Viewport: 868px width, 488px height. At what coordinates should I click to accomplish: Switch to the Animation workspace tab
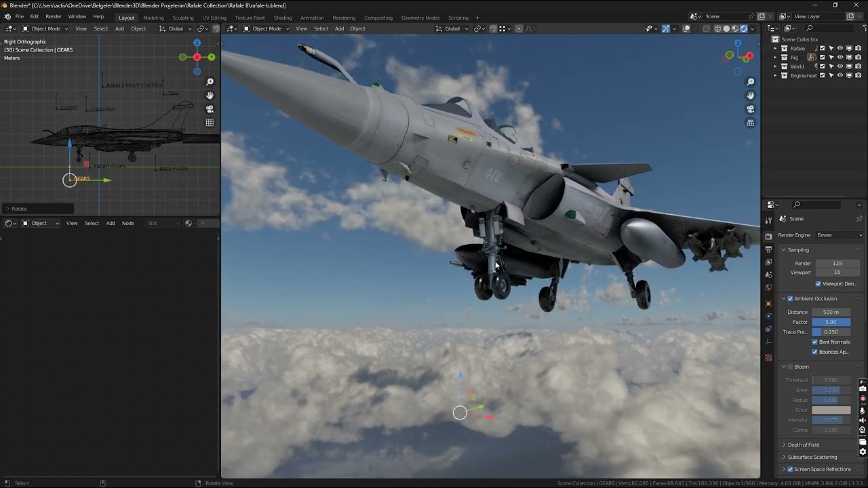312,18
